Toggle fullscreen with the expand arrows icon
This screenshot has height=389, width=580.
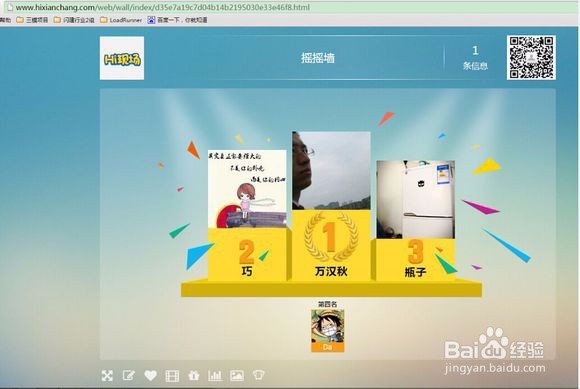107,376
